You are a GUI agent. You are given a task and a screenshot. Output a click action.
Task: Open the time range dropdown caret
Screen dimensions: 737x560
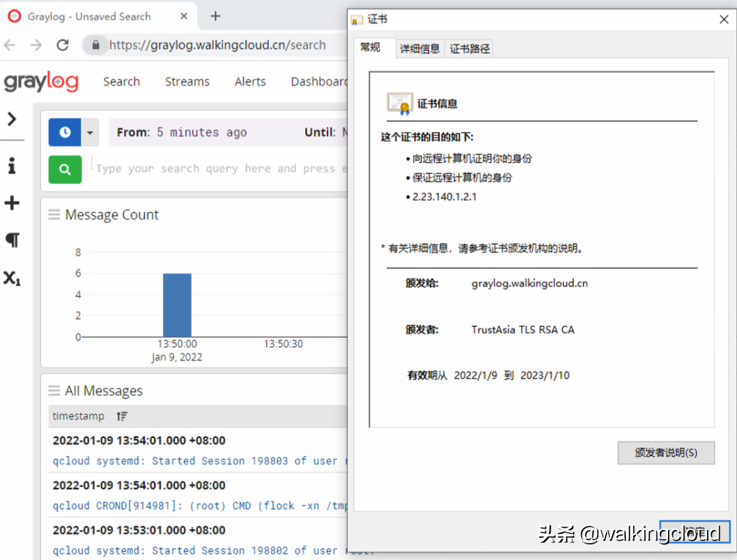pyautogui.click(x=89, y=132)
